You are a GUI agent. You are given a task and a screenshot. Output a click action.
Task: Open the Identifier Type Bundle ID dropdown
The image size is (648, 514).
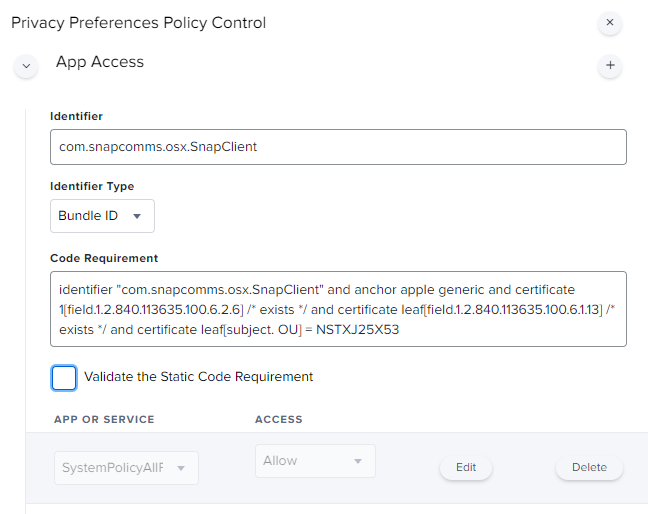pos(102,216)
